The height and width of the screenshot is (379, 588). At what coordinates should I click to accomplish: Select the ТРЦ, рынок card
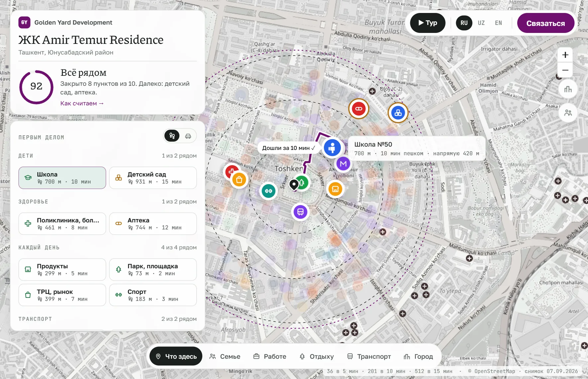pos(62,295)
